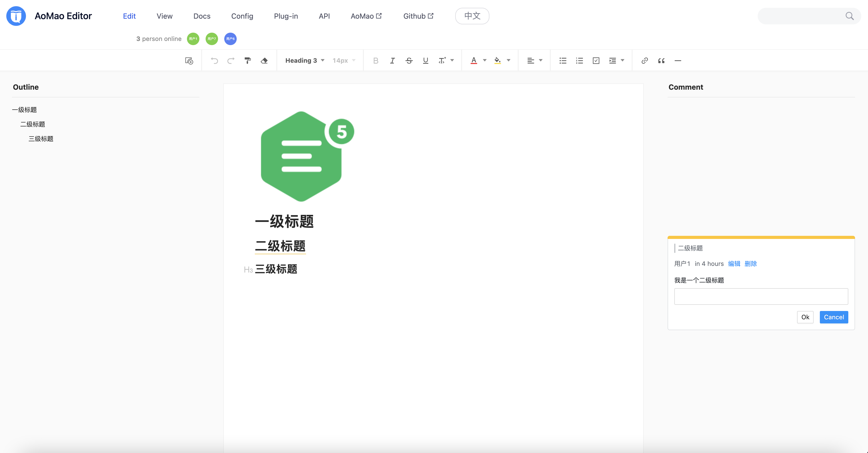The height and width of the screenshot is (453, 868).
Task: Switch language with the 中文 button
Action: click(x=472, y=16)
